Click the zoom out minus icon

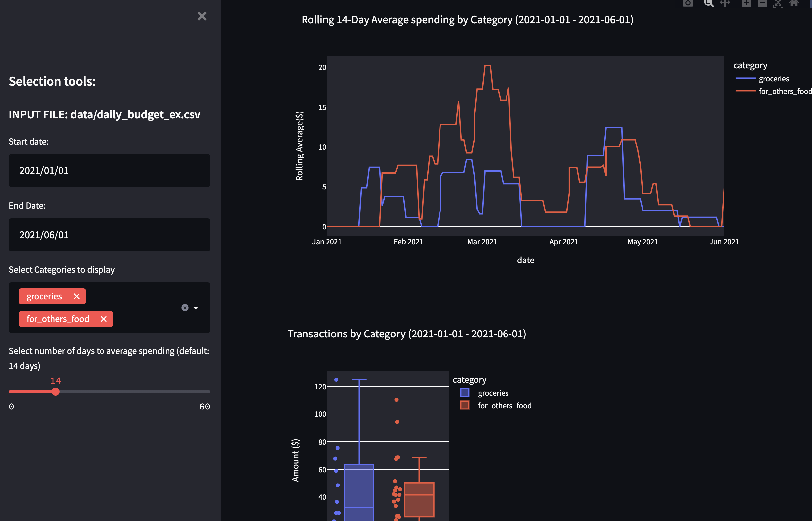[x=762, y=3]
